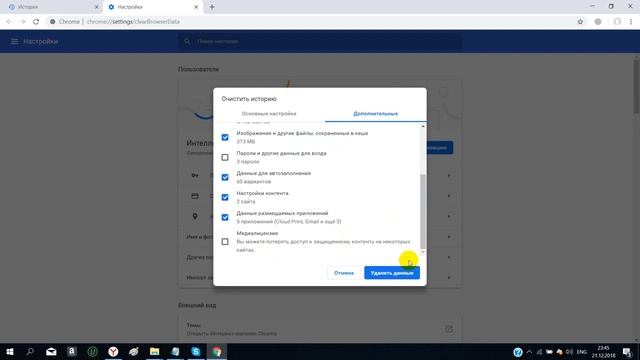Switch to the История browser tab
This screenshot has width=640, height=360.
(x=51, y=7)
